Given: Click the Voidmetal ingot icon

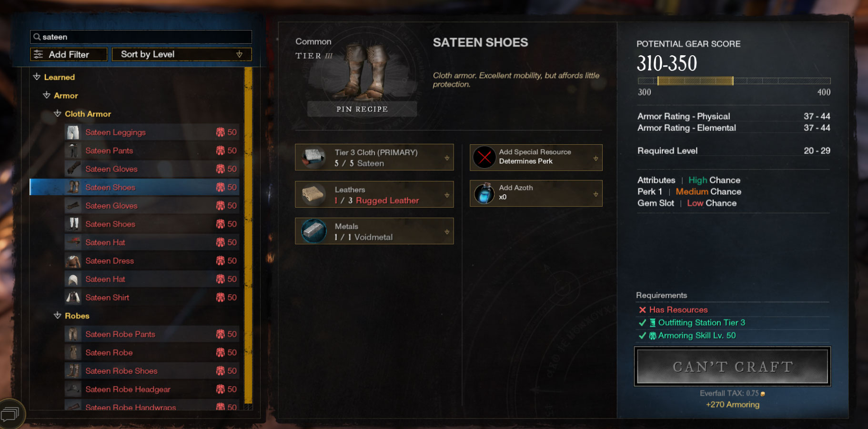Looking at the screenshot, I should [x=313, y=231].
